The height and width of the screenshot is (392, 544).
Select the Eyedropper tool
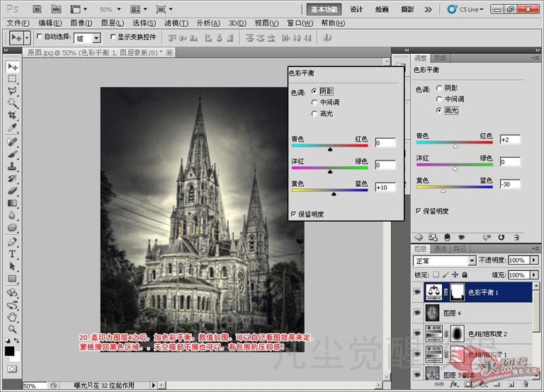(x=13, y=127)
